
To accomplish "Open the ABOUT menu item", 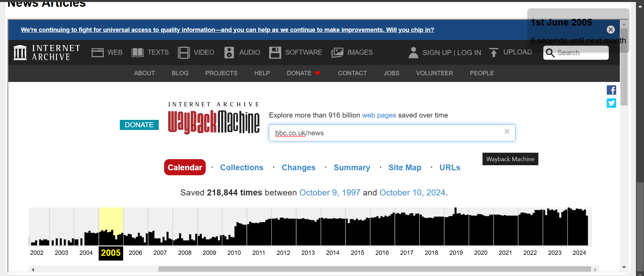I will [145, 73].
